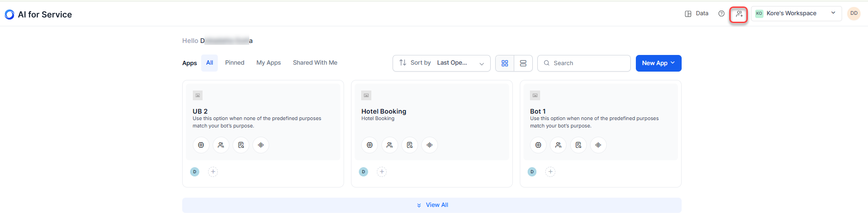Switch to list view layout
This screenshot has width=868, height=218.
[523, 63]
